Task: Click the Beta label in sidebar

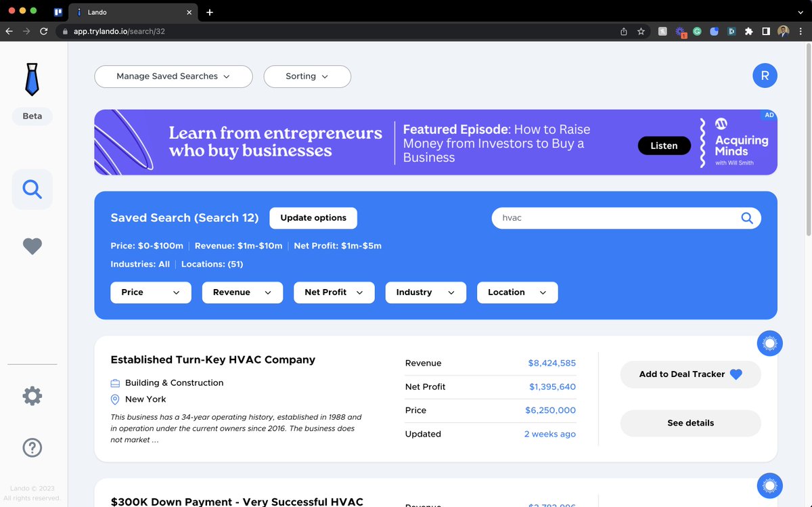Action: pyautogui.click(x=32, y=116)
